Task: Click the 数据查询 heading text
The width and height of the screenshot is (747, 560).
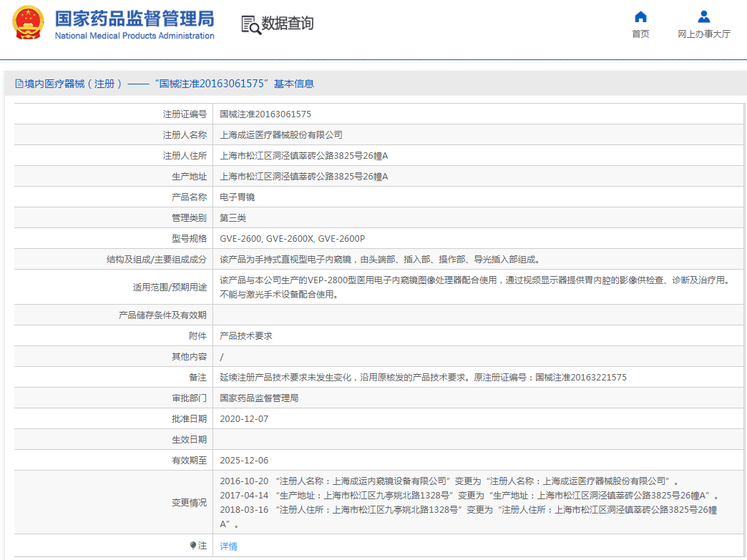Action: (288, 24)
